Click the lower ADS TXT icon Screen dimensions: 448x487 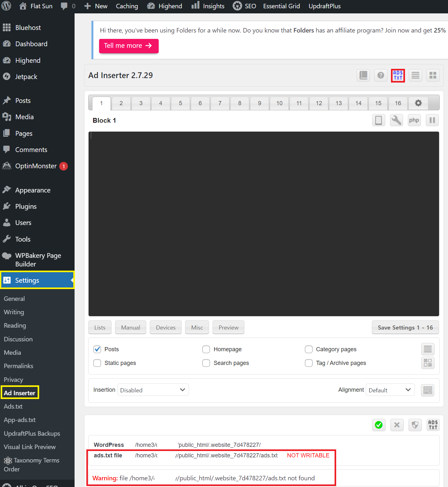(433, 425)
